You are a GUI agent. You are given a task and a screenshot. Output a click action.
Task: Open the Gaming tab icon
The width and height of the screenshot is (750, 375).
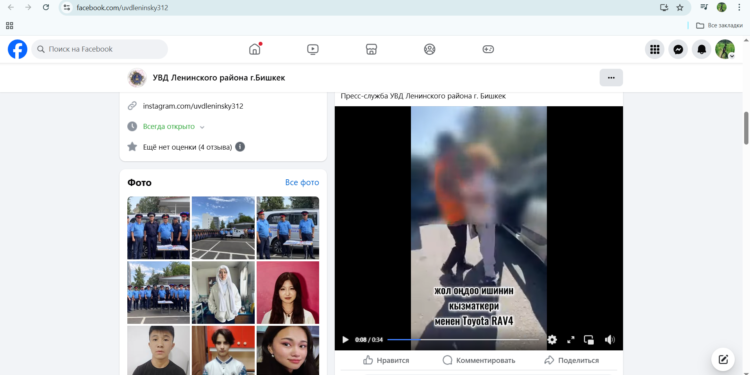488,49
